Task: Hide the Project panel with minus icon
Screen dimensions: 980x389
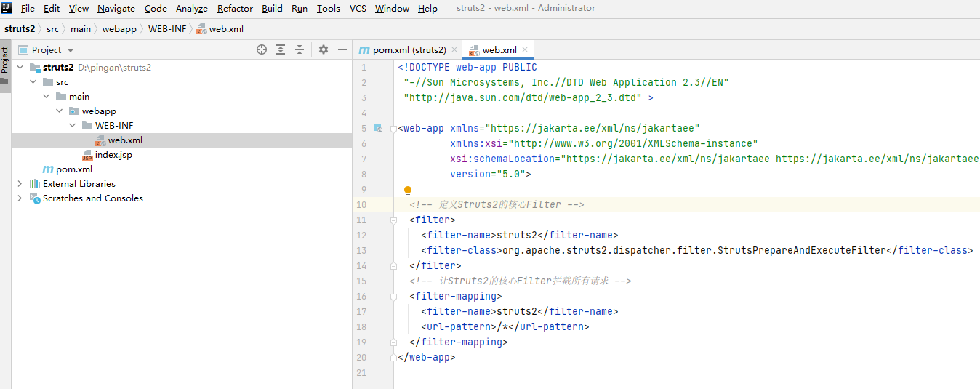Action: tap(342, 49)
